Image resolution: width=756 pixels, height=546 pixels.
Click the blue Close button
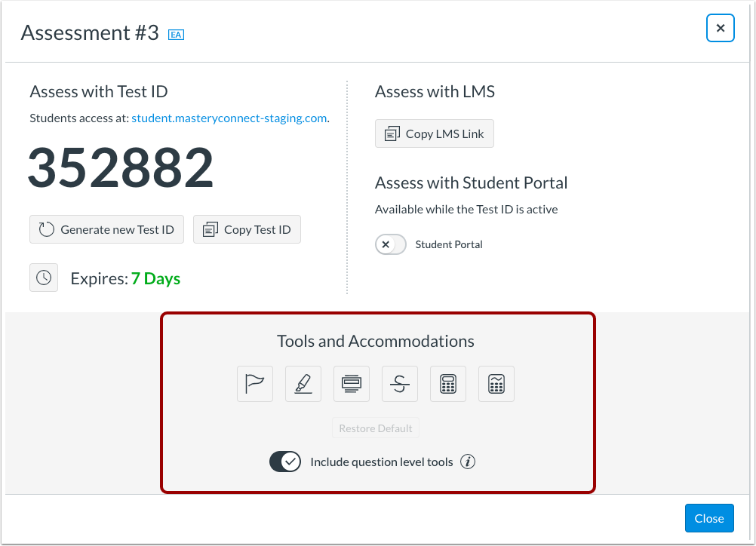pos(709,518)
